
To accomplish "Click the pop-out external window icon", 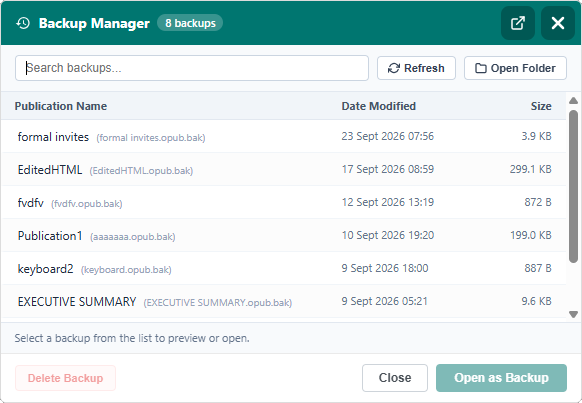I will click(518, 23).
